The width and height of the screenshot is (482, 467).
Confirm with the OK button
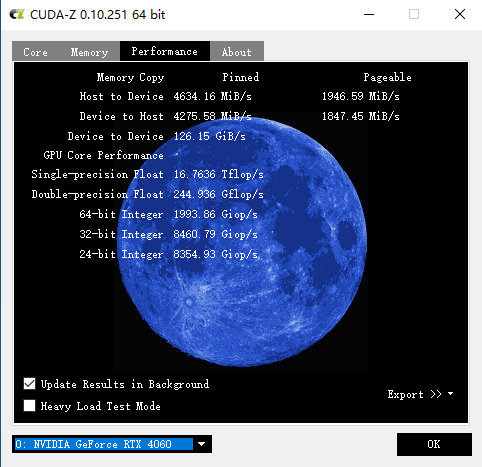point(434,444)
